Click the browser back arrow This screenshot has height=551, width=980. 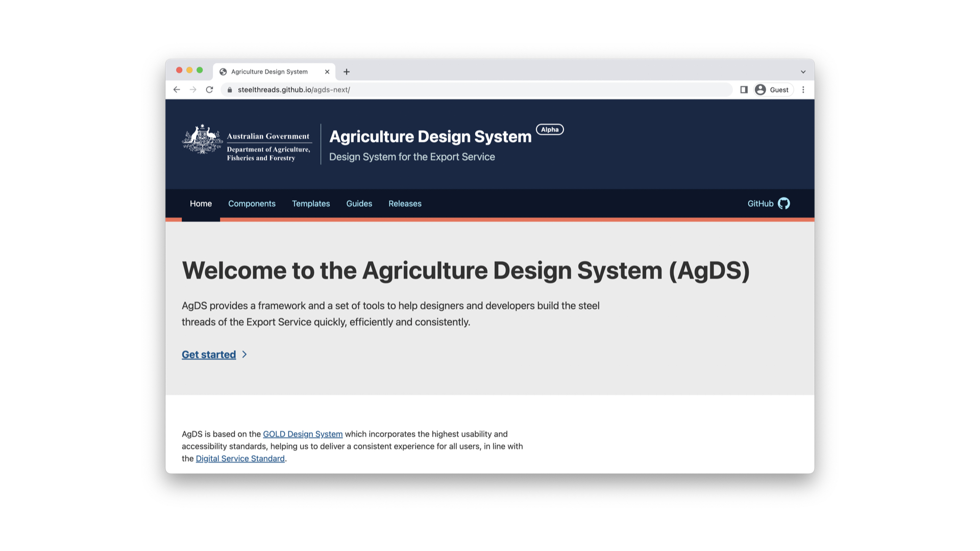pos(177,90)
